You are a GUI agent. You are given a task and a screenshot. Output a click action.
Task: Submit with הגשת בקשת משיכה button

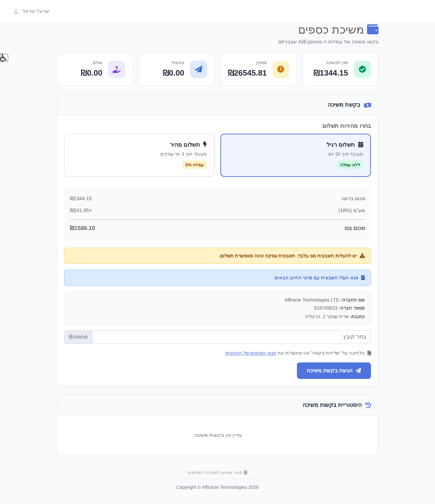pos(334,371)
